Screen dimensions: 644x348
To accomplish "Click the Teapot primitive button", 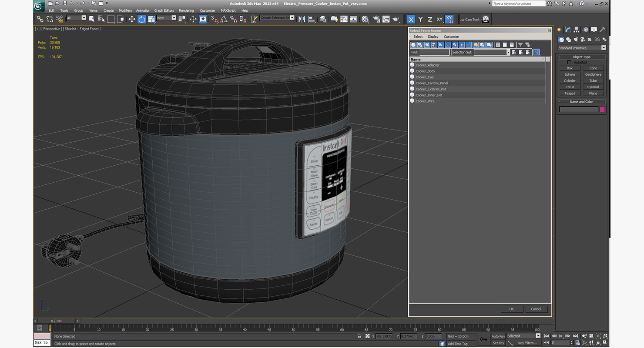I will pyautogui.click(x=570, y=93).
